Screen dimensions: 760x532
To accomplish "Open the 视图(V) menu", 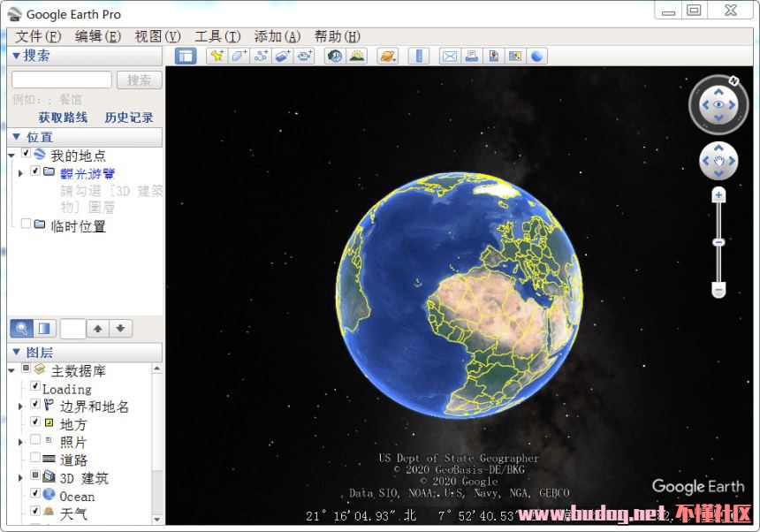I will [157, 36].
